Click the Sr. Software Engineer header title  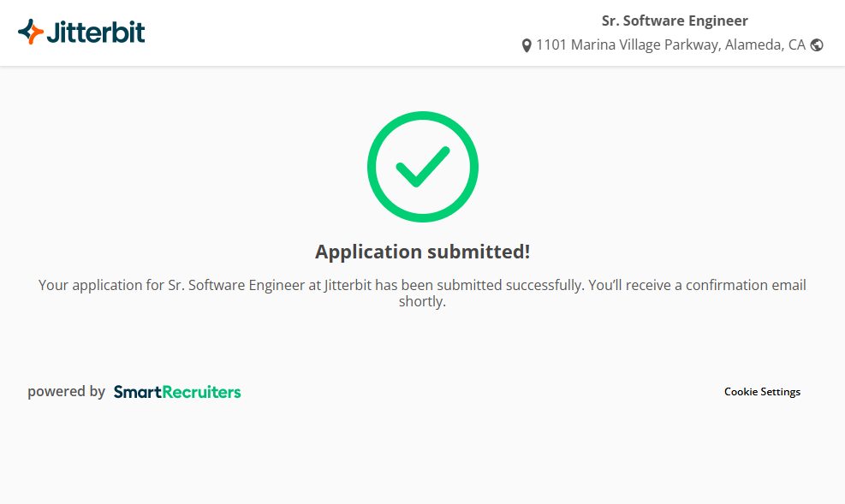(x=675, y=21)
